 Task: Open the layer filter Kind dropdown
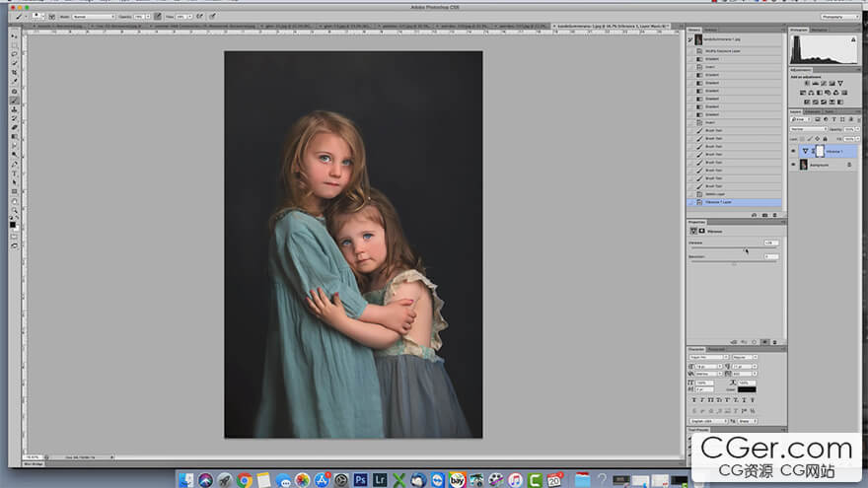pyautogui.click(x=800, y=119)
